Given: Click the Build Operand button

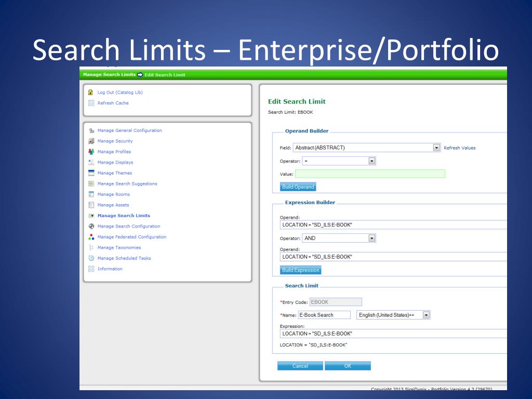Looking at the screenshot, I should (x=298, y=187).
